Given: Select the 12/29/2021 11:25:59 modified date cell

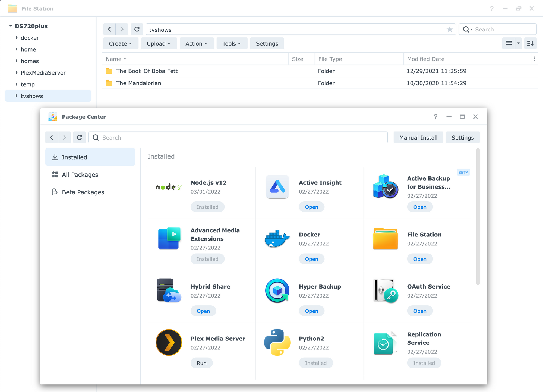Looking at the screenshot, I should coord(436,71).
